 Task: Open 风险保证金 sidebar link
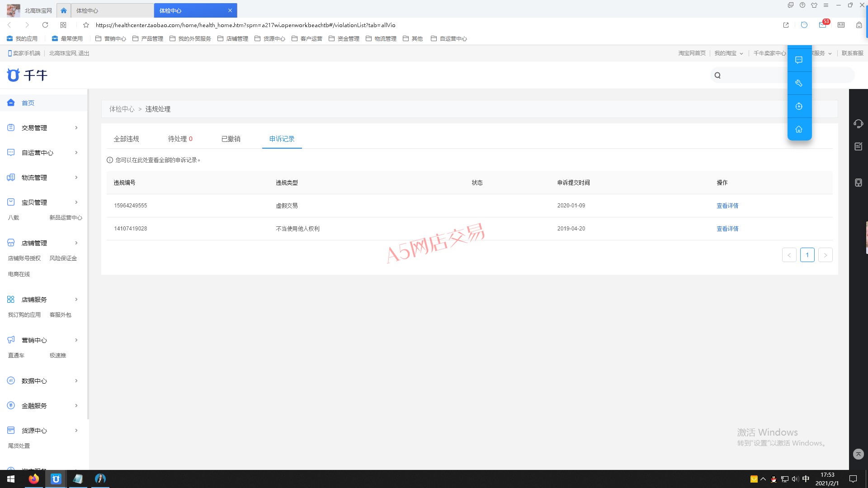pos(63,258)
